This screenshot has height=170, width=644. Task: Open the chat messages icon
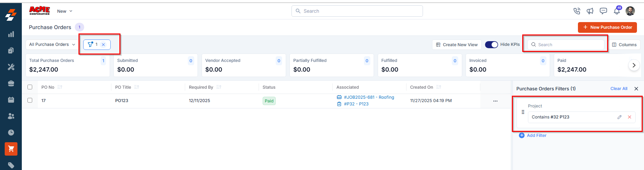click(x=603, y=11)
